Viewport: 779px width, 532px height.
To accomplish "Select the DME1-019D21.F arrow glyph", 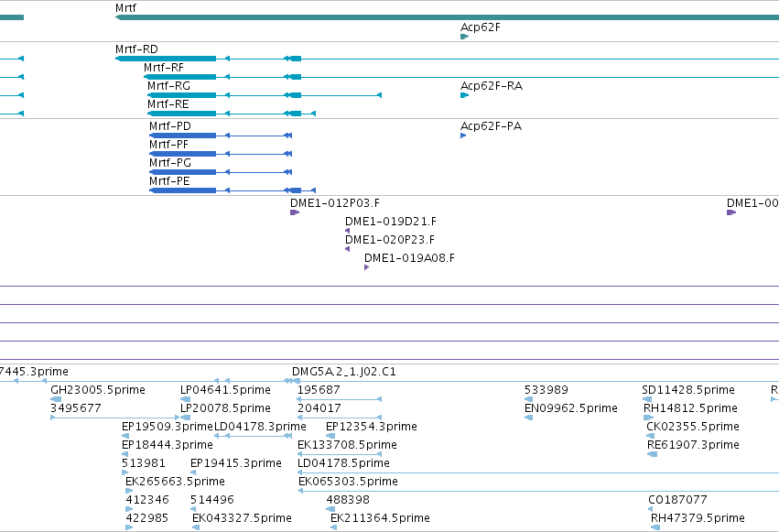I will pyautogui.click(x=347, y=231).
